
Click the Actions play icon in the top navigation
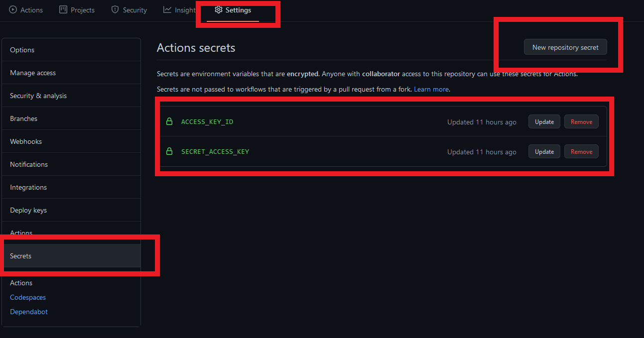point(13,10)
